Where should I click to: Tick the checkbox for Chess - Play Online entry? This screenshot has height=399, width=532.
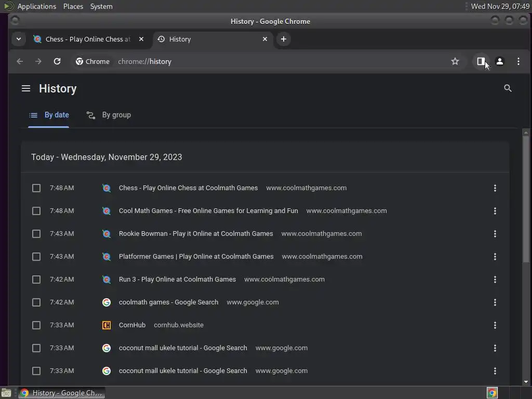[x=36, y=188]
